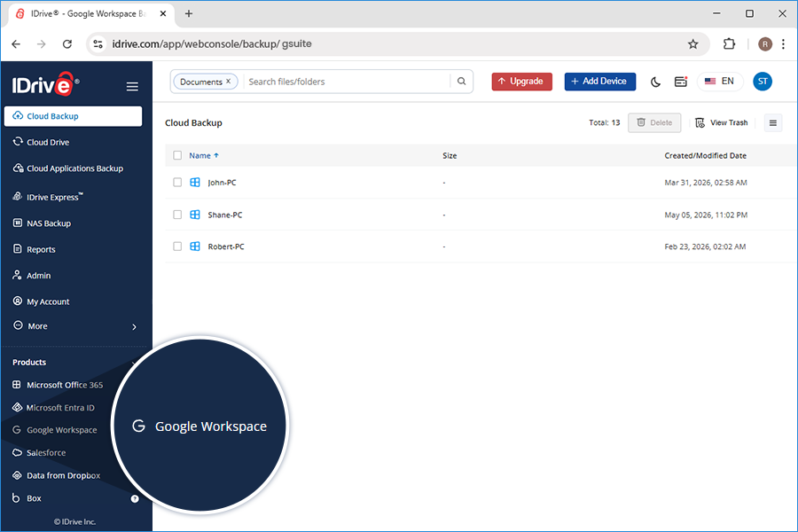Click Windows icon beside Robert-PC
The image size is (798, 532).
click(195, 246)
